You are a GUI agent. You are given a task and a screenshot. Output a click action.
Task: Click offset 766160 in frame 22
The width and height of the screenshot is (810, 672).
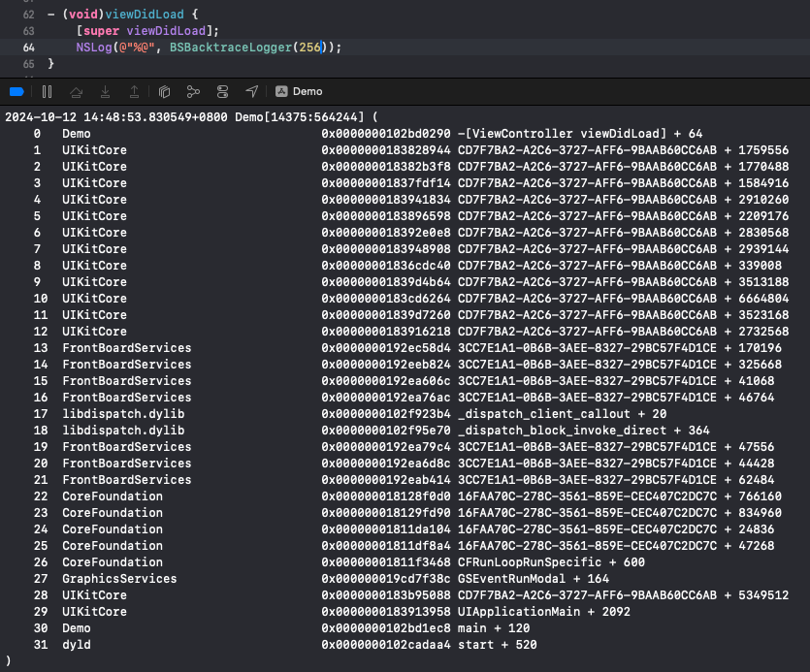pos(760,496)
